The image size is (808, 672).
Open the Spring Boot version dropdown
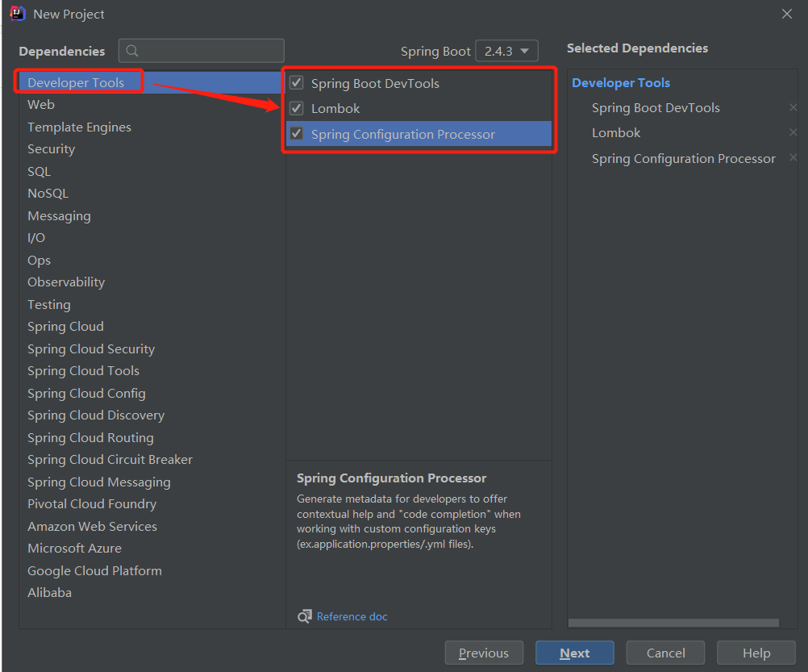506,50
